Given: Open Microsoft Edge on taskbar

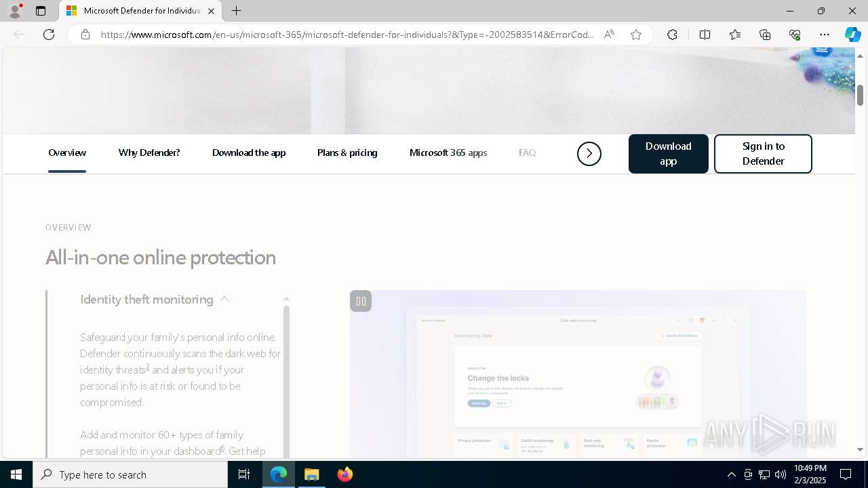Looking at the screenshot, I should point(279,474).
